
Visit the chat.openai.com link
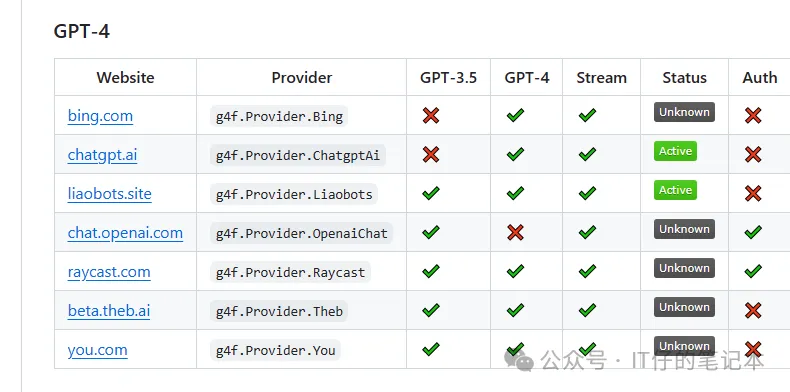click(125, 233)
